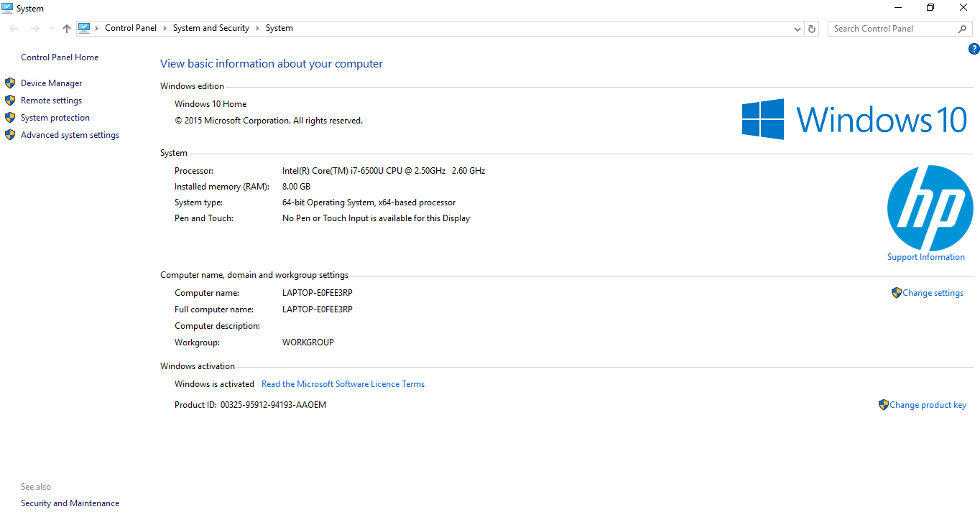Click the Refresh button beside the address bar
This screenshot has height=522, width=980.
[812, 29]
